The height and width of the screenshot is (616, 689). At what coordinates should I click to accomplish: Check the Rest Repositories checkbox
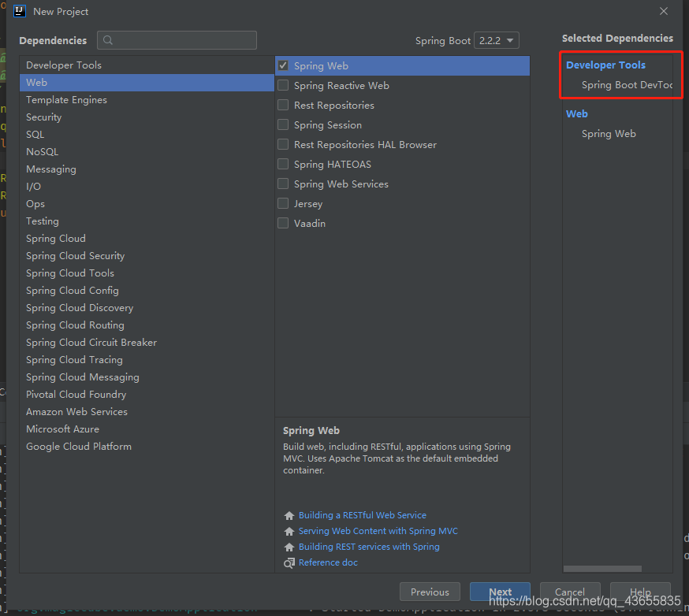284,105
